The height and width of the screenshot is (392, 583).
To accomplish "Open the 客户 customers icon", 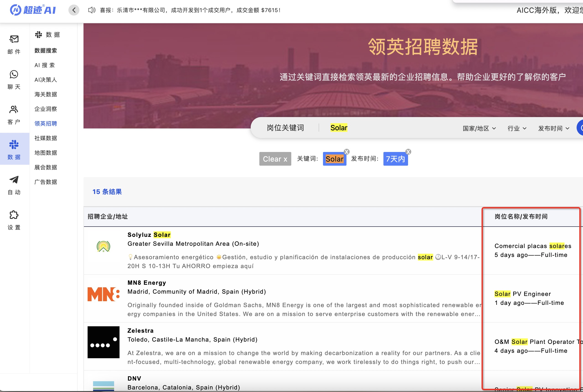I will 14,110.
